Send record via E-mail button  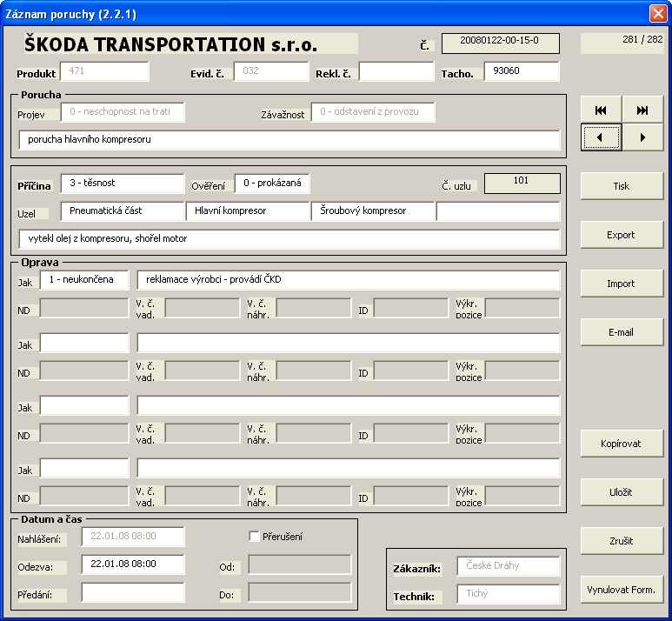click(x=622, y=332)
